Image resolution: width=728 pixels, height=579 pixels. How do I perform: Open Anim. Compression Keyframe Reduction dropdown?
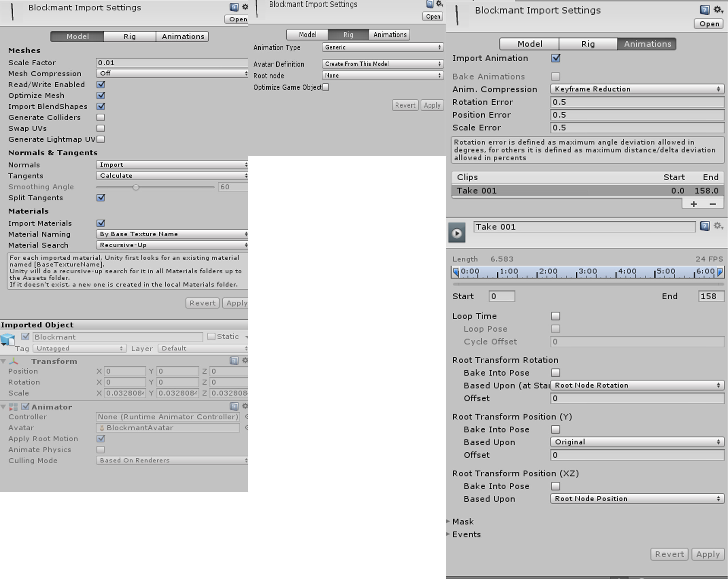[x=637, y=89]
